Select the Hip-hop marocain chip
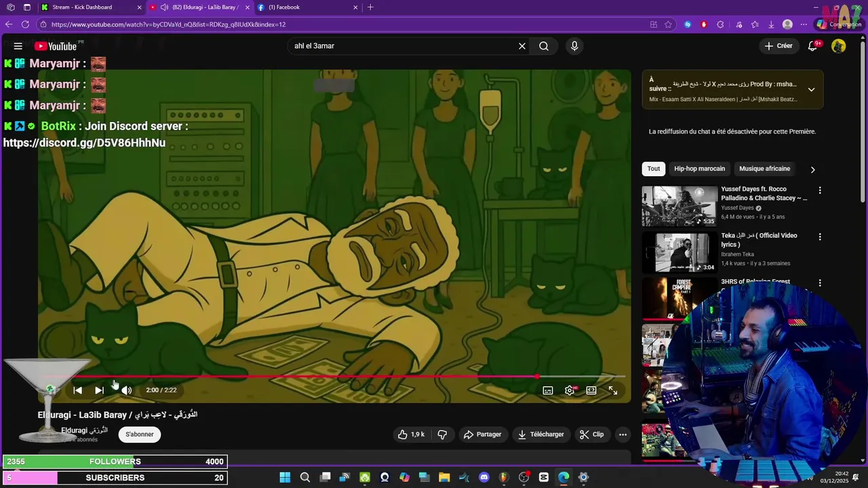The height and width of the screenshot is (488, 868). (x=699, y=169)
